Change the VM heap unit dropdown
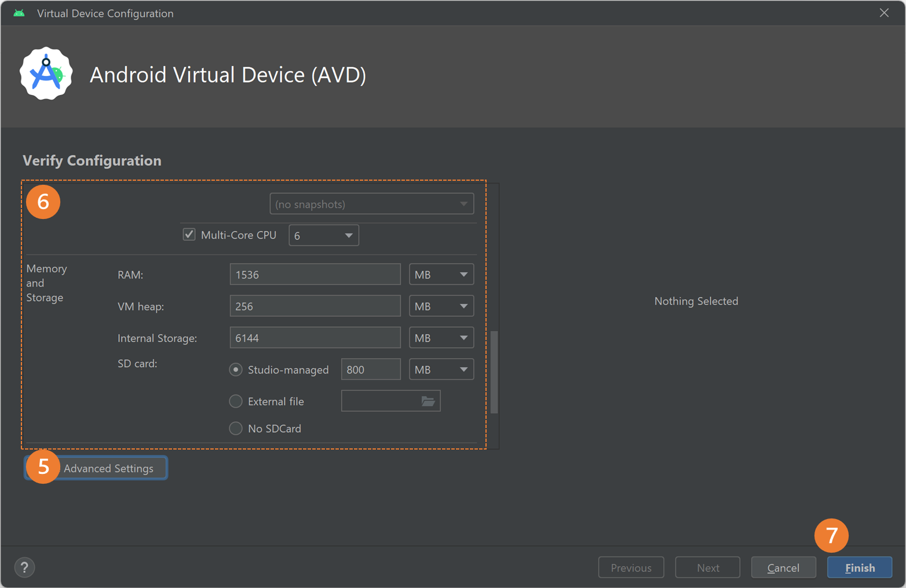906x588 pixels. click(x=441, y=306)
